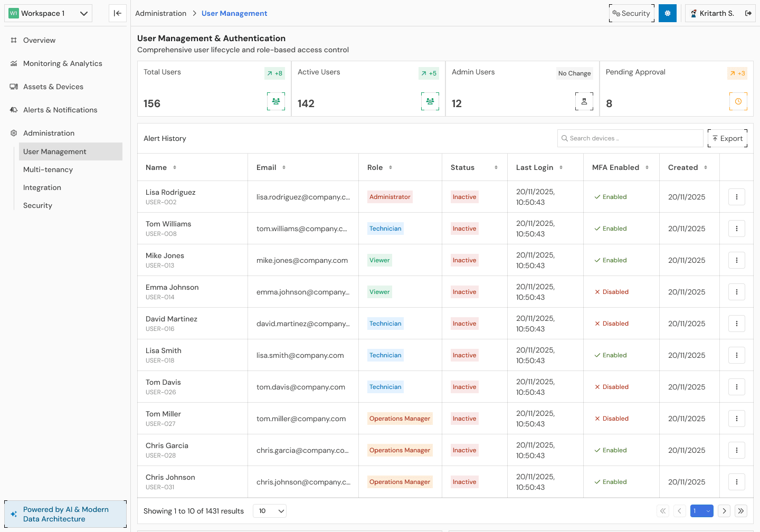Viewport: 760px width, 532px height.
Task: Click the Admin Users person icon
Action: point(584,101)
